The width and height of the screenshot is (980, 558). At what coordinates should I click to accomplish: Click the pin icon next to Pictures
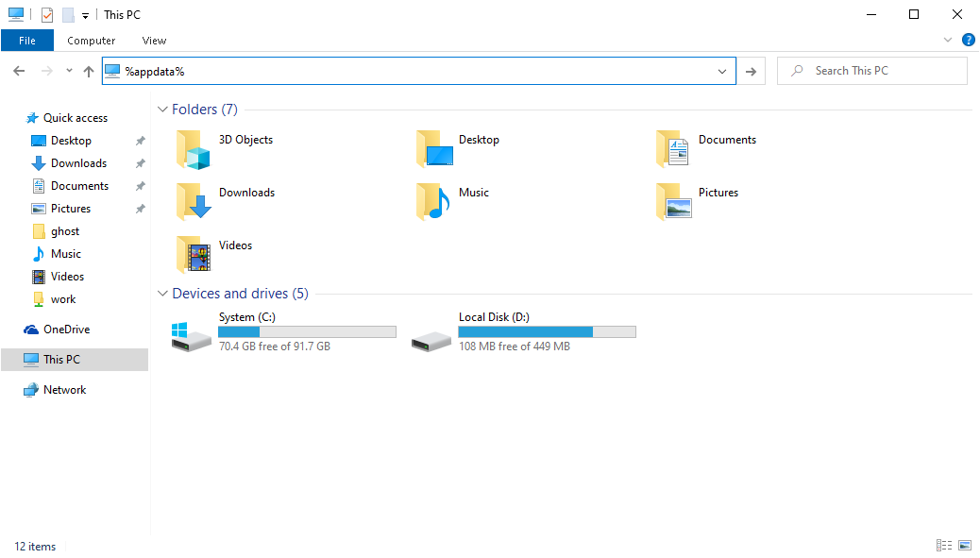140,209
